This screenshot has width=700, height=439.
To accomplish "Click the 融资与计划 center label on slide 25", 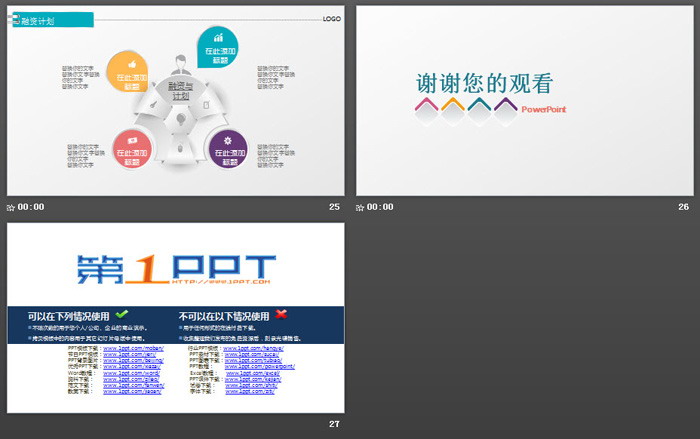I will click(x=181, y=91).
